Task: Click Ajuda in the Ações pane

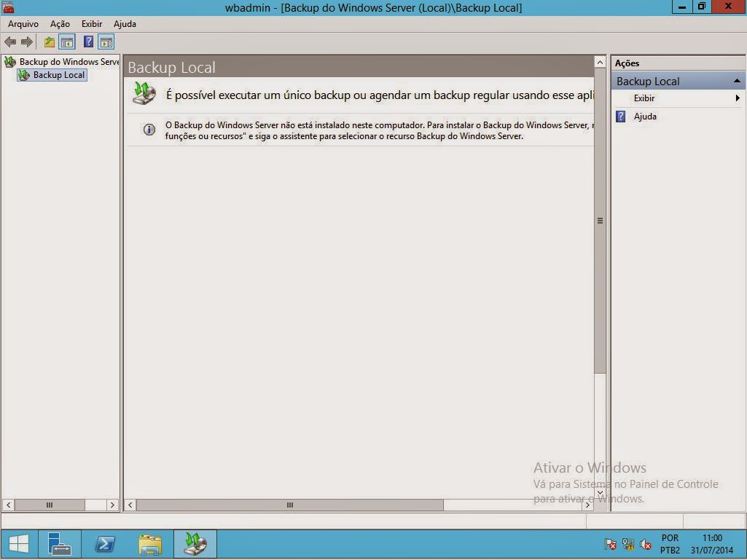Action: tap(644, 117)
